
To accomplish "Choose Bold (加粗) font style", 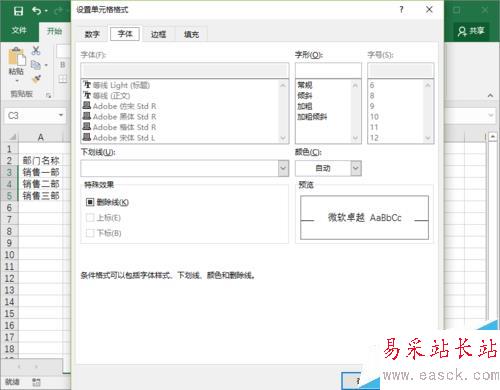I will (x=305, y=106).
